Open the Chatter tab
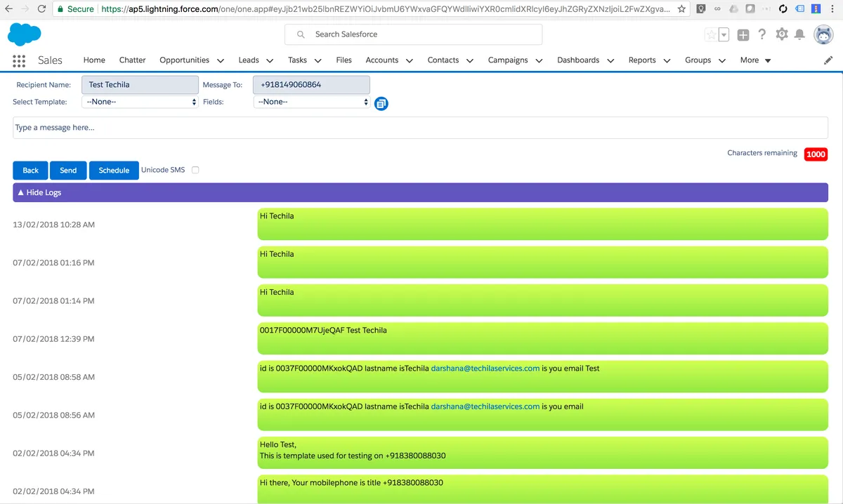Viewport: 843px width, 504px height. 132,60
